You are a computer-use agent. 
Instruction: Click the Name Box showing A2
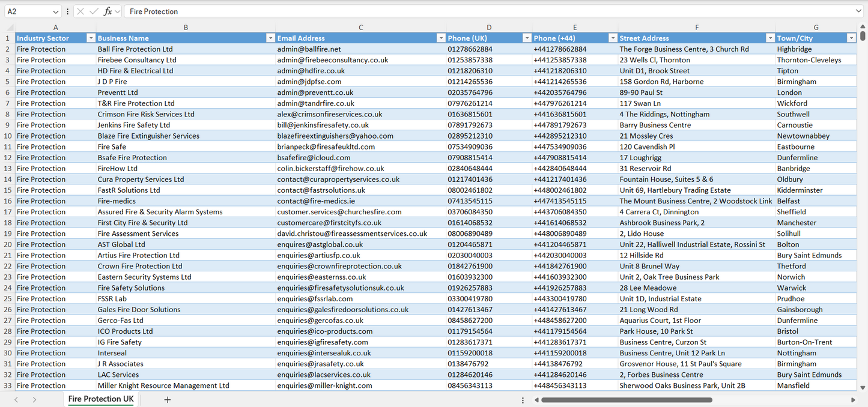[28, 11]
